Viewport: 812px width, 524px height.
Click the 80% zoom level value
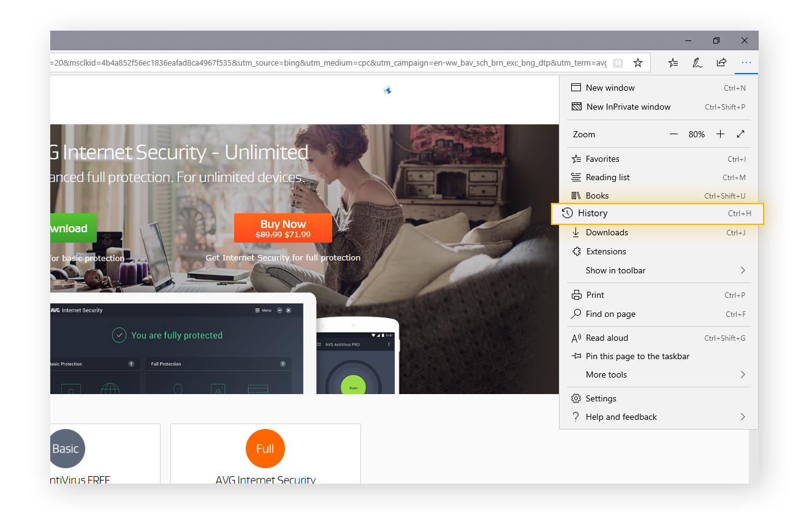point(697,134)
